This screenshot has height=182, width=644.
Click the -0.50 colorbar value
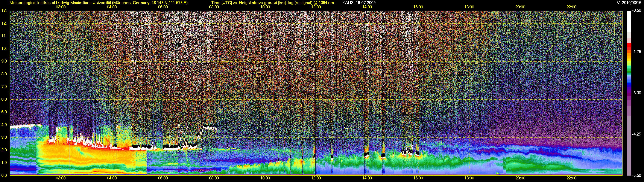coord(636,11)
